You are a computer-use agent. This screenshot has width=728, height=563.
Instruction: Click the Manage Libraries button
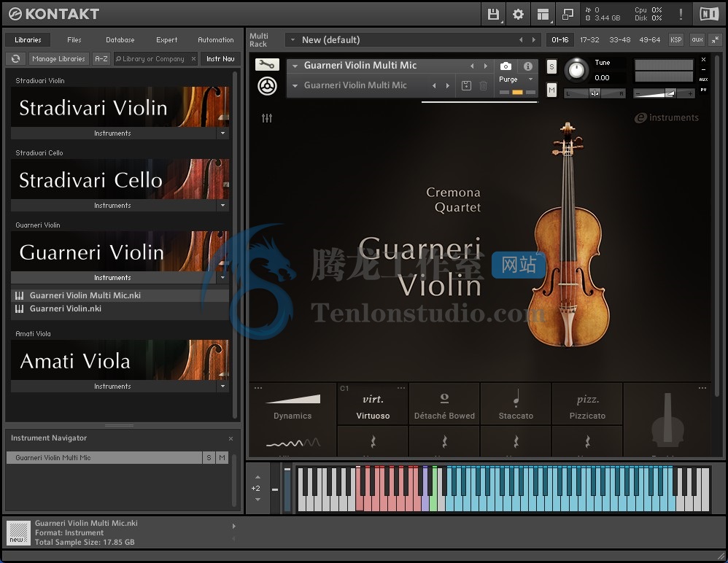[x=58, y=59]
